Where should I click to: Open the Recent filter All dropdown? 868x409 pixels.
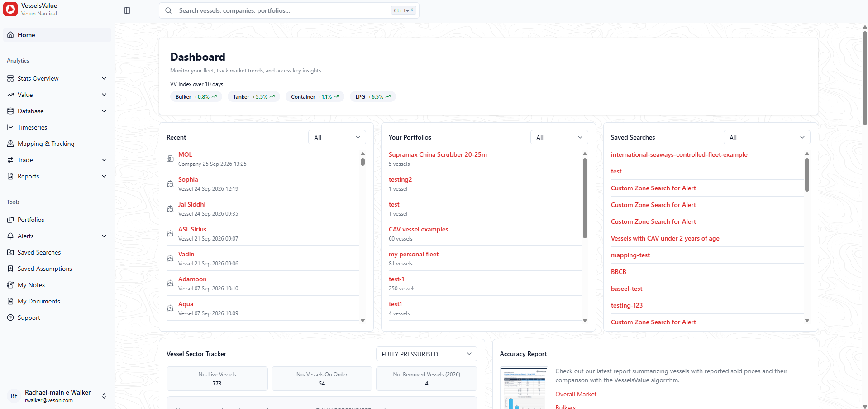[337, 138]
